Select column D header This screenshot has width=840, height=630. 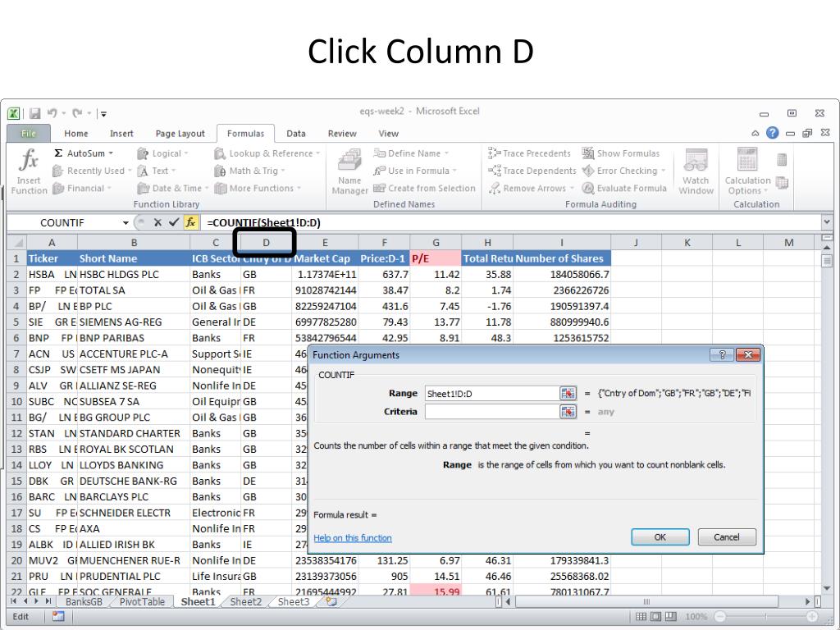(266, 243)
